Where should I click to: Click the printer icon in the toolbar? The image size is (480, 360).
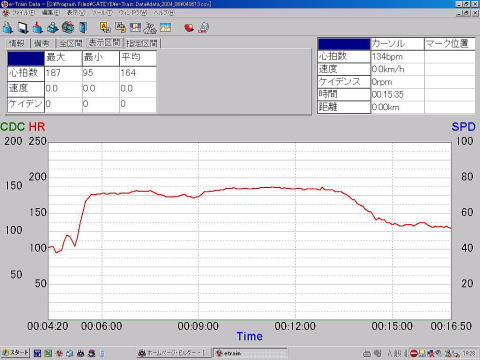coord(53,27)
